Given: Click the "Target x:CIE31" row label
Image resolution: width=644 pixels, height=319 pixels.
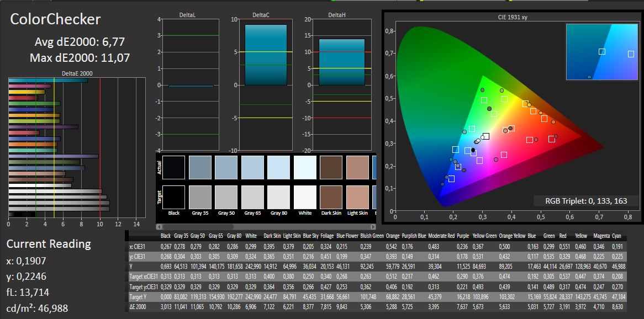Looking at the screenshot, I should [144, 277].
